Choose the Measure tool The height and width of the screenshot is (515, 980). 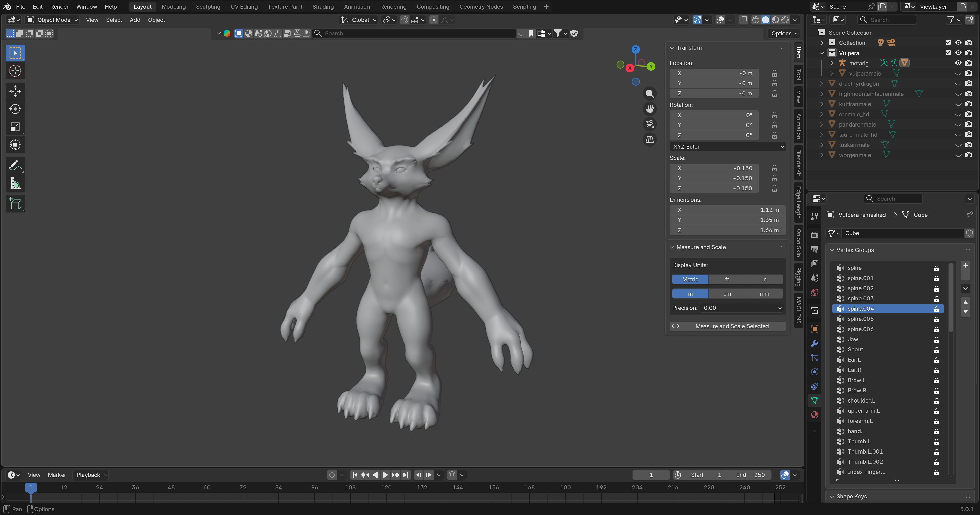(x=15, y=183)
